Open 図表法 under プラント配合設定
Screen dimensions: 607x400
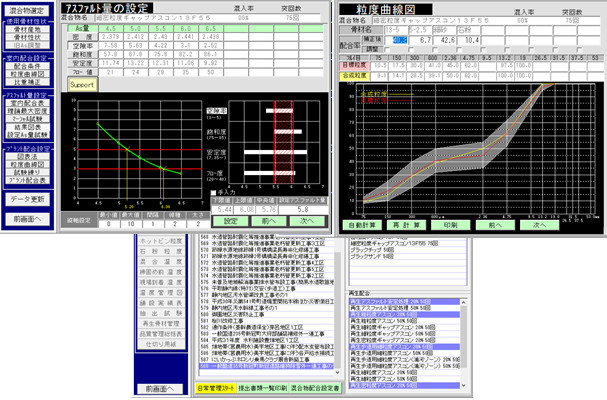coord(27,156)
